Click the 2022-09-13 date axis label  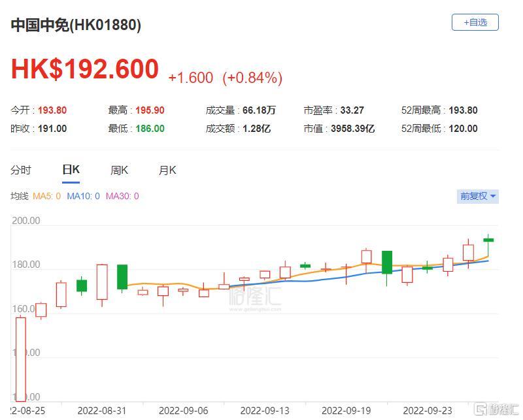(264, 411)
